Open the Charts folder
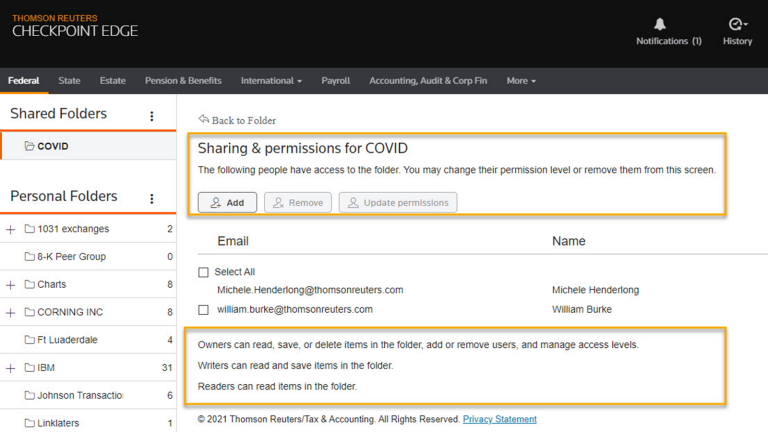Viewport: 768px width, 432px height. pyautogui.click(x=51, y=285)
